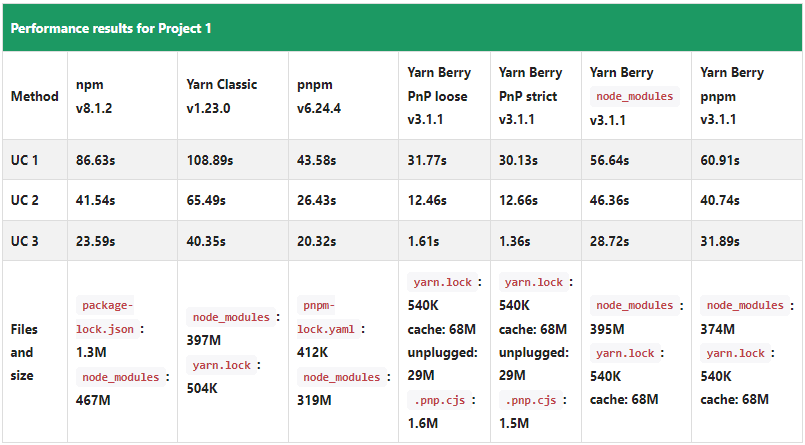Select the pnpm-lock.yaml code tag

coord(323,316)
